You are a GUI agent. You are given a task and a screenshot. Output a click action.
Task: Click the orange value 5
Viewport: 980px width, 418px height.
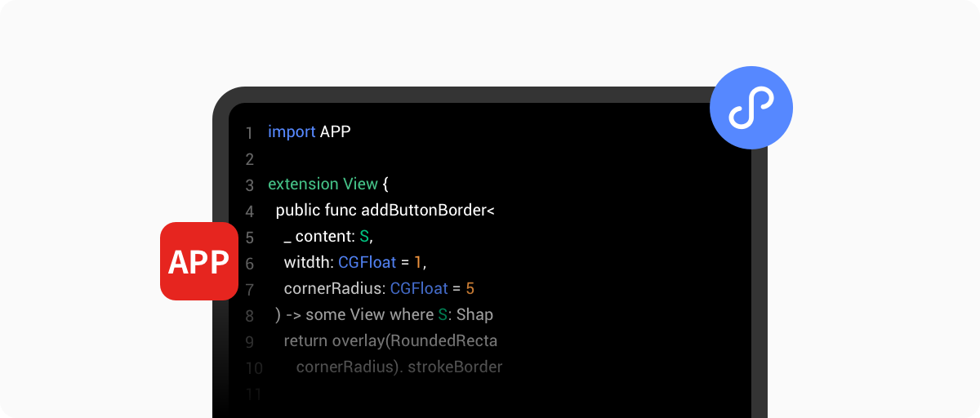(x=470, y=288)
